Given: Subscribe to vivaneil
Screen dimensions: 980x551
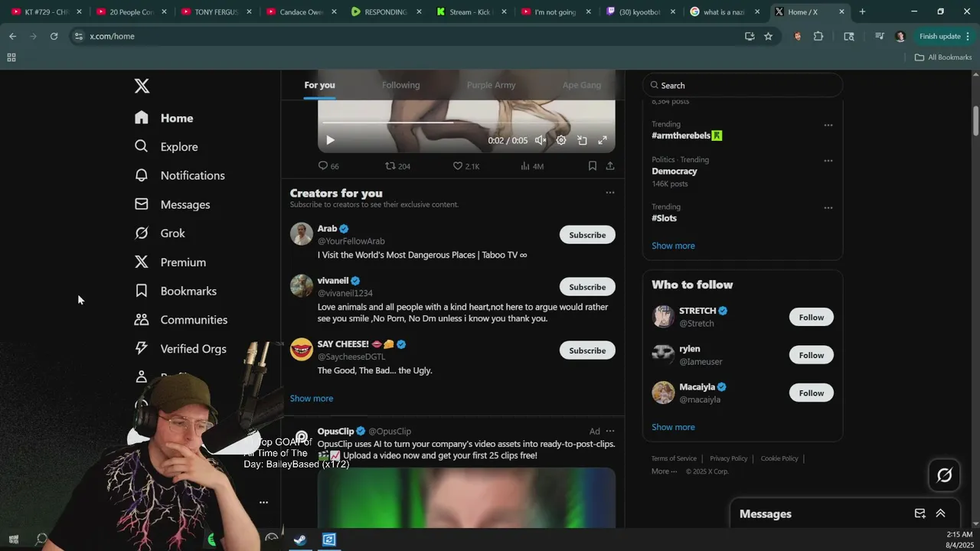Looking at the screenshot, I should pos(587,287).
